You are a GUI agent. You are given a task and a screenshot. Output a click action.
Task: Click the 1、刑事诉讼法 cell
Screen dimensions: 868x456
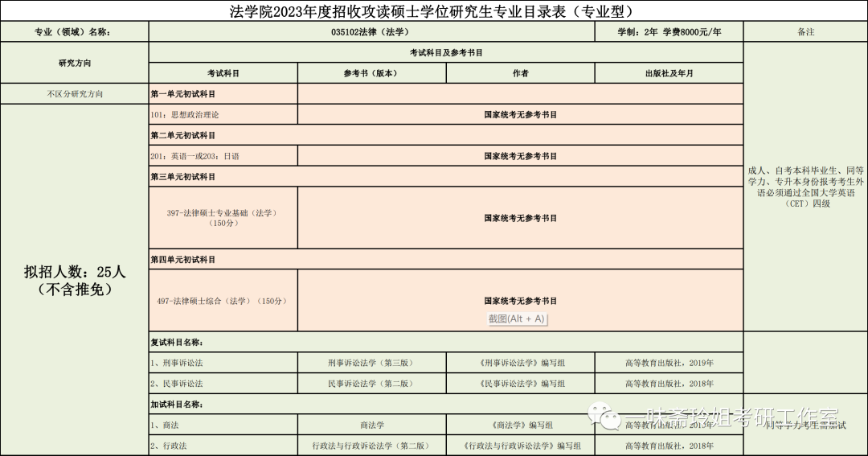(223, 363)
